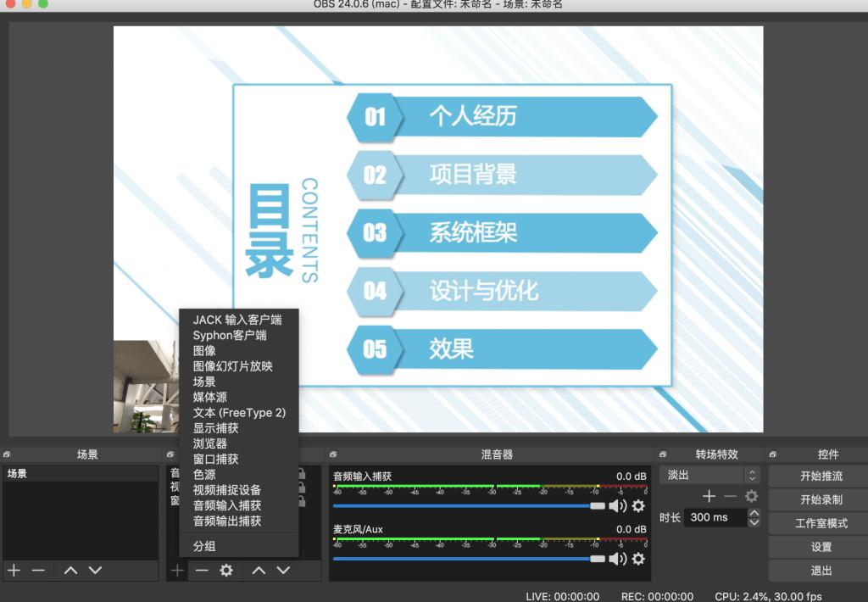Open source properties via sources panel gear

click(225, 570)
